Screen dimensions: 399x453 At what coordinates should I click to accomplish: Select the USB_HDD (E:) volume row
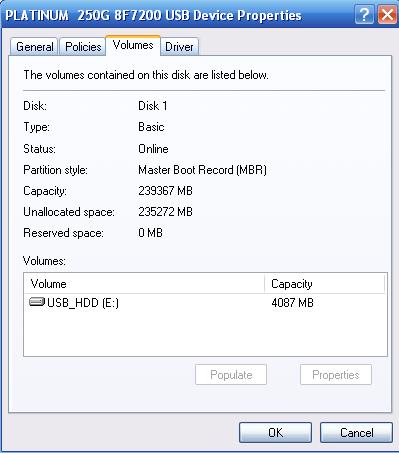tap(205, 303)
